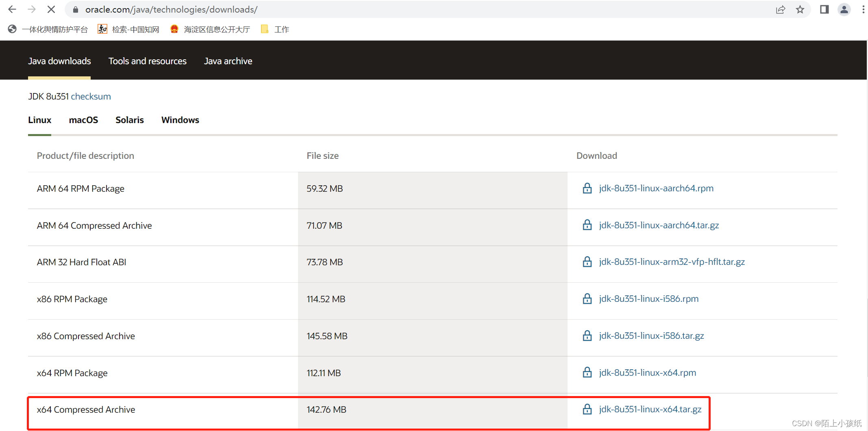
Task: Open the 工作 bookmarks folder
Action: point(275,29)
